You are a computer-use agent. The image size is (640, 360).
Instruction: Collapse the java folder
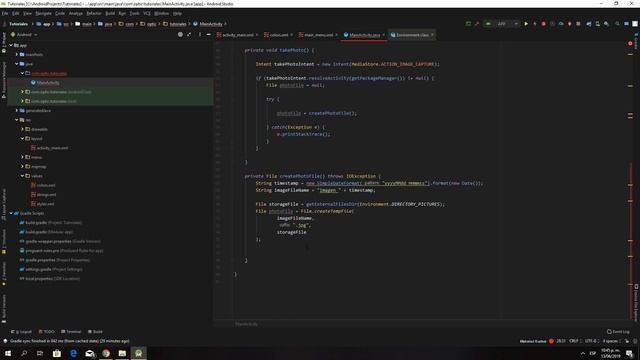click(17, 64)
